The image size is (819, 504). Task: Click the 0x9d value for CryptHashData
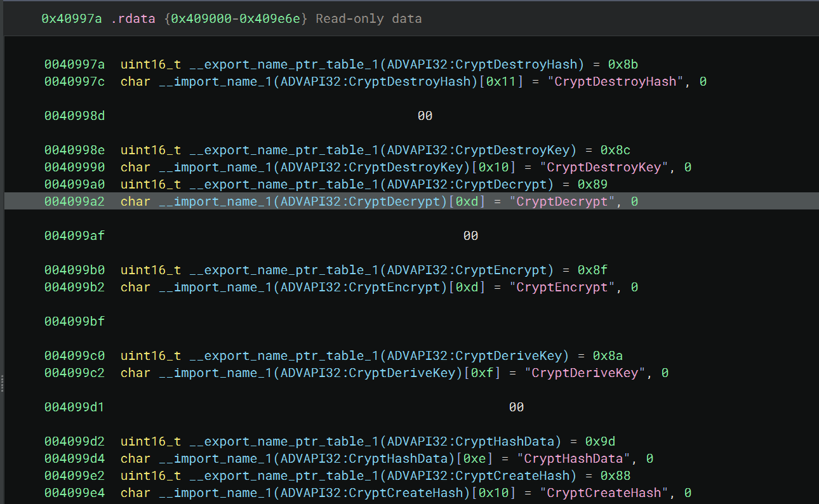(600, 441)
